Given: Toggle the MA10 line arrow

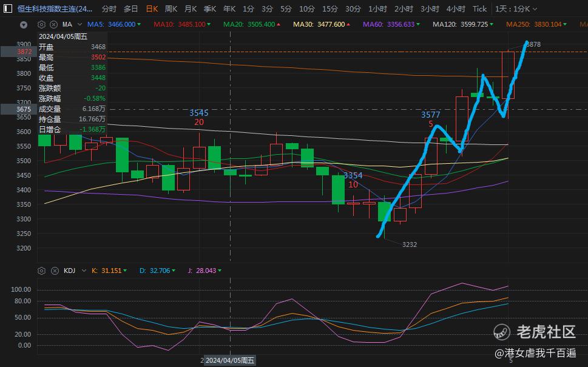Looking at the screenshot, I should pyautogui.click(x=209, y=24).
